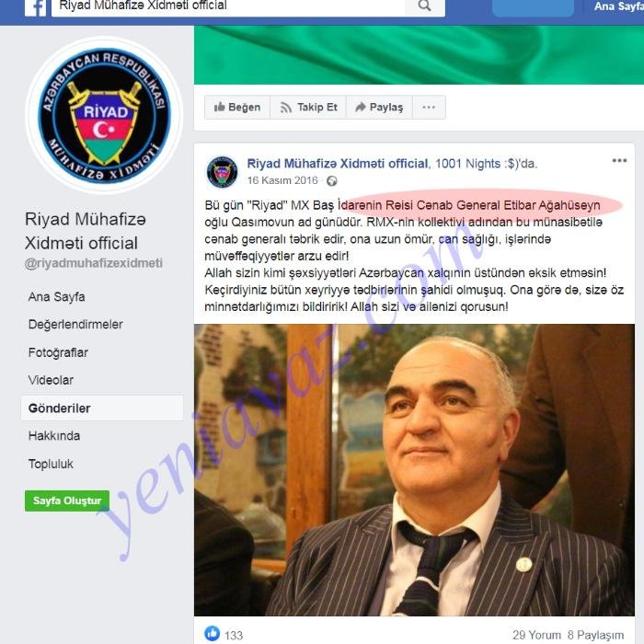This screenshot has width=644, height=644.
Task: Go to Değerlendirmeler section
Action: click(75, 325)
